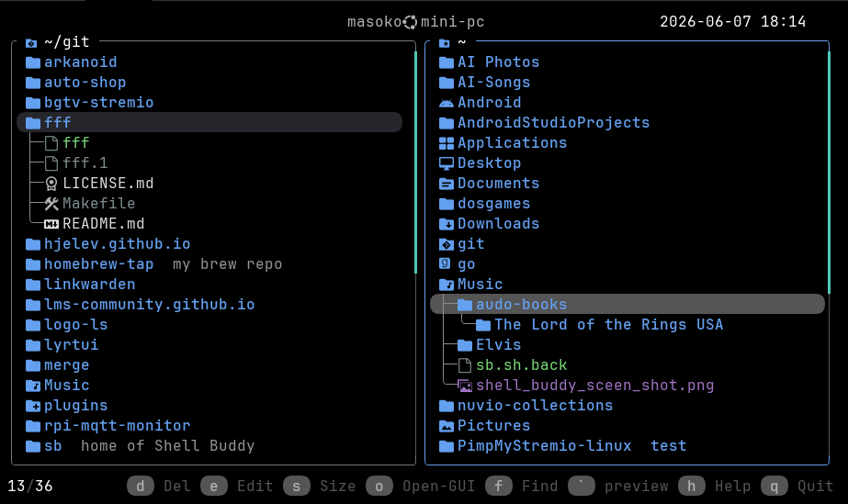Click the 'test' note next to PimpMyStremio-linux
848x504 pixels.
click(x=669, y=446)
